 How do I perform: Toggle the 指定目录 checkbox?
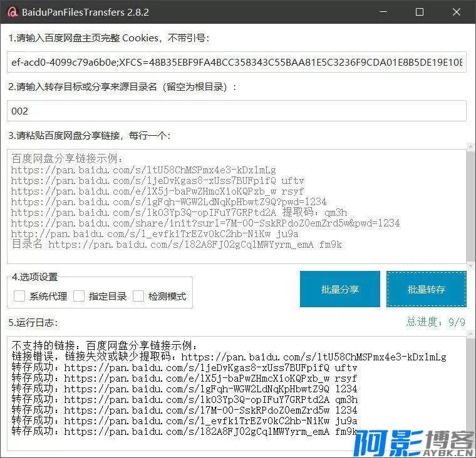tap(78, 296)
